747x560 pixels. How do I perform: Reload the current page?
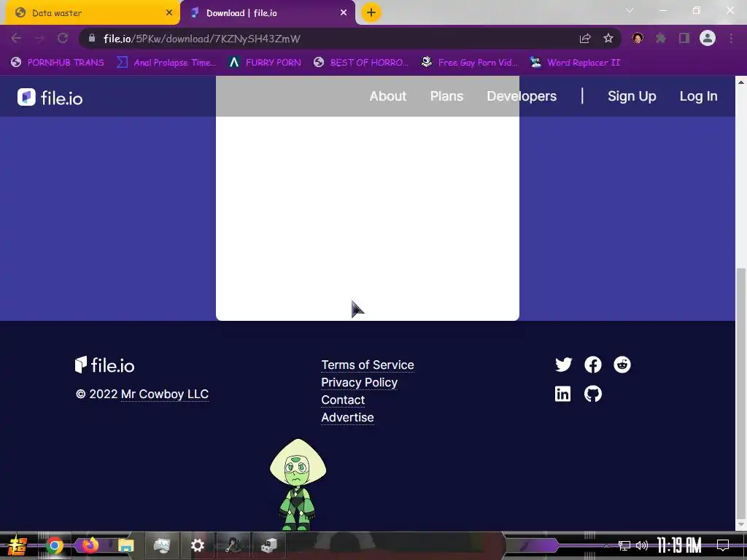(x=63, y=38)
